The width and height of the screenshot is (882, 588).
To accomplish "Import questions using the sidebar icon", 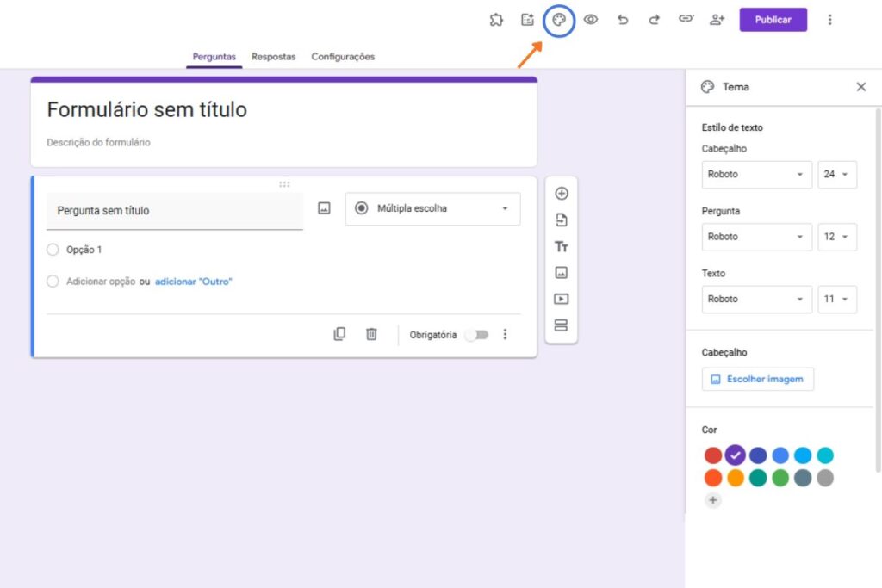I will click(x=561, y=220).
